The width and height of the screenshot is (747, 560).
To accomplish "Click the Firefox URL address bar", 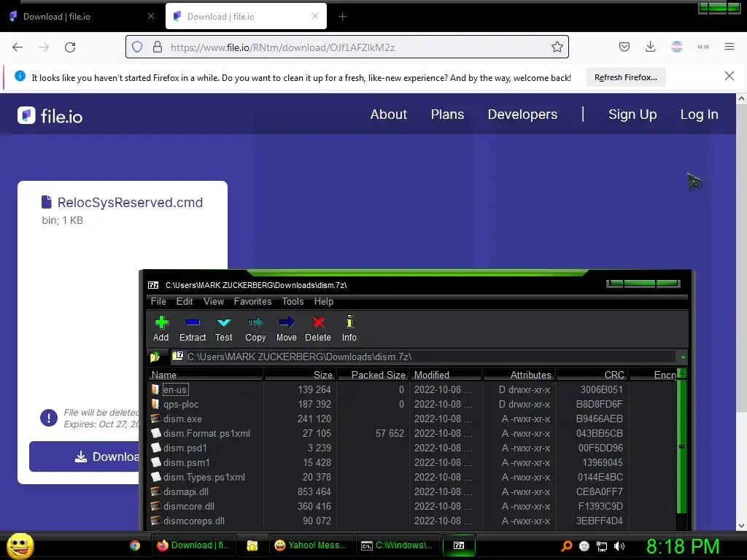I will (x=347, y=47).
